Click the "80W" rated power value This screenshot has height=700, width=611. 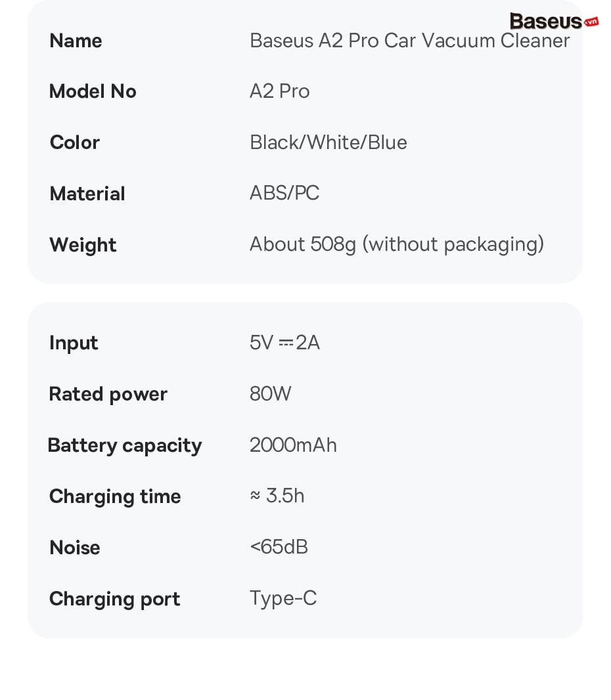pyautogui.click(x=270, y=394)
